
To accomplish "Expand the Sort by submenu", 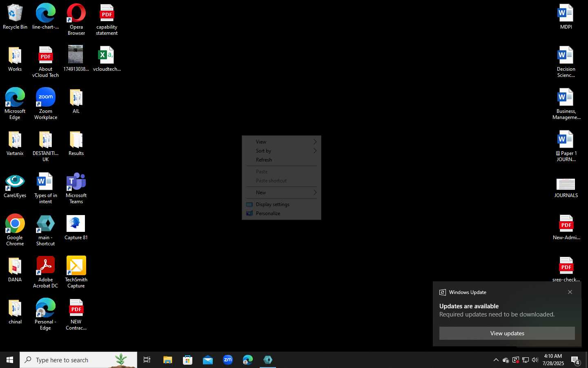I will pos(282,151).
